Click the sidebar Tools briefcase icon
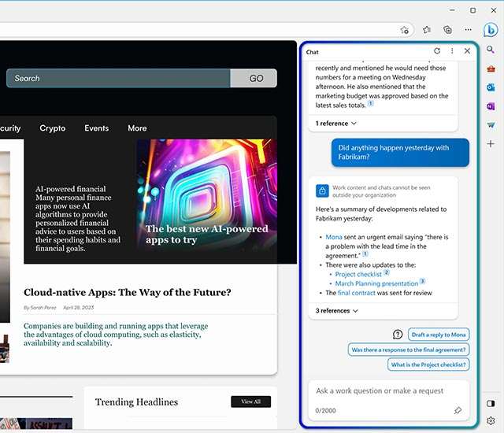 click(x=491, y=68)
